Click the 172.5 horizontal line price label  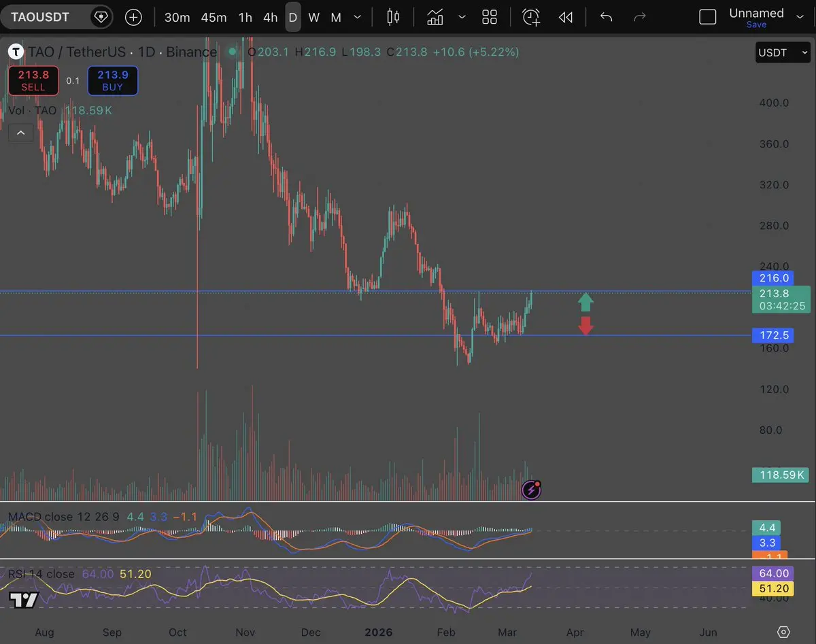772,335
